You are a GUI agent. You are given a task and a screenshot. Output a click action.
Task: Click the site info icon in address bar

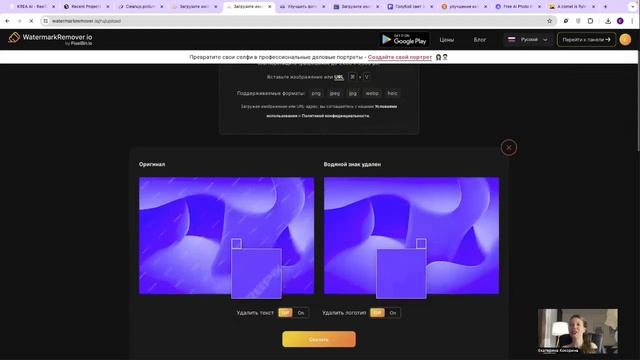[x=46, y=21]
